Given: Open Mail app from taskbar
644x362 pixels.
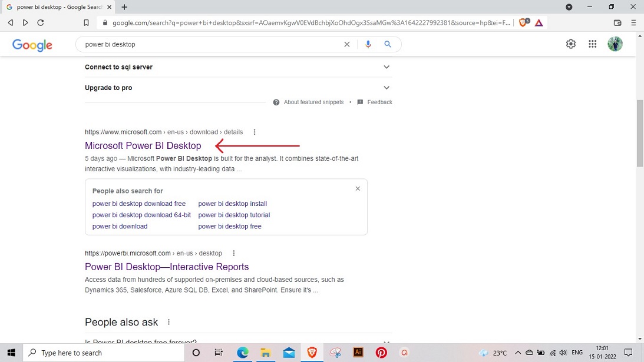Looking at the screenshot, I should coord(289,353).
